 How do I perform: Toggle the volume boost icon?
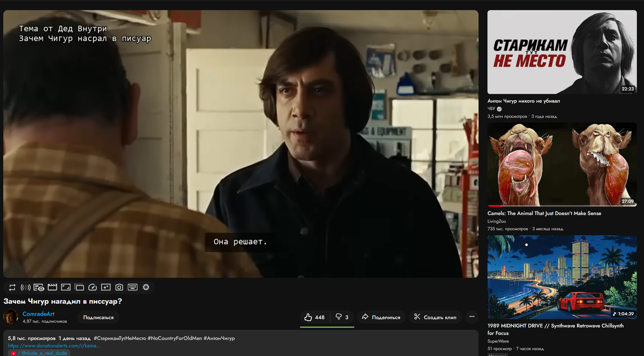coord(26,287)
